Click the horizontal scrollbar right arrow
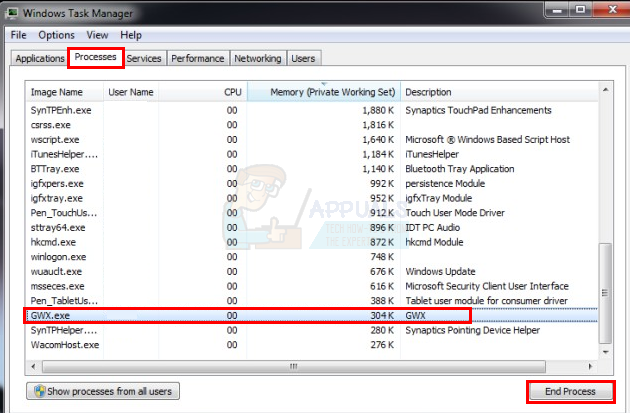The height and width of the screenshot is (413, 630). click(x=590, y=366)
